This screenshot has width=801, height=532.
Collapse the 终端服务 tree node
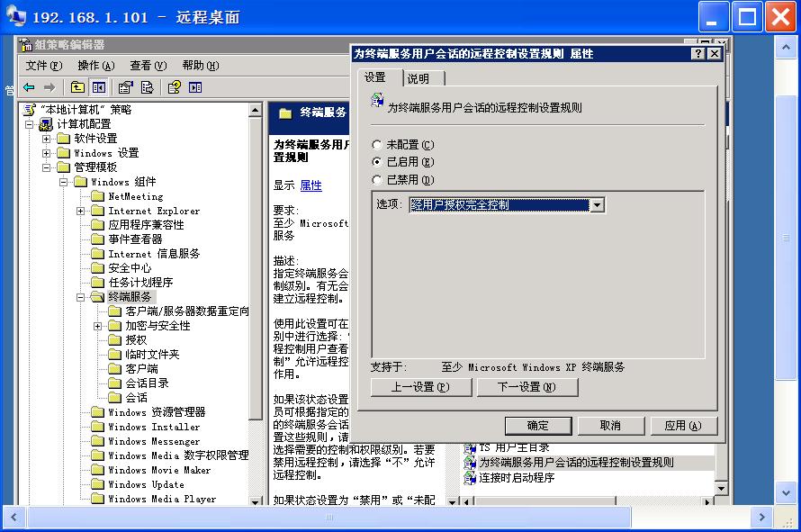(x=81, y=297)
